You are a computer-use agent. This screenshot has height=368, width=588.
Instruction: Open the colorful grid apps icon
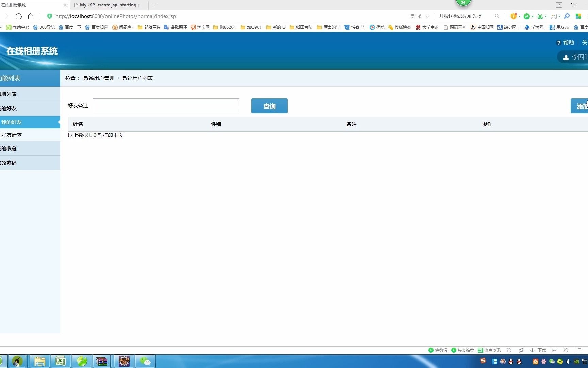coord(578,16)
